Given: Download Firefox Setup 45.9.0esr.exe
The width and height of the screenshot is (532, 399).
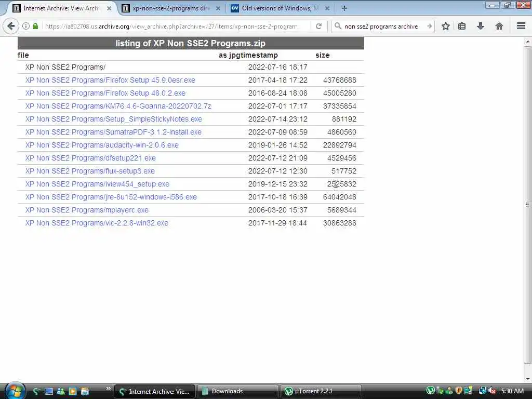Looking at the screenshot, I should coord(110,80).
